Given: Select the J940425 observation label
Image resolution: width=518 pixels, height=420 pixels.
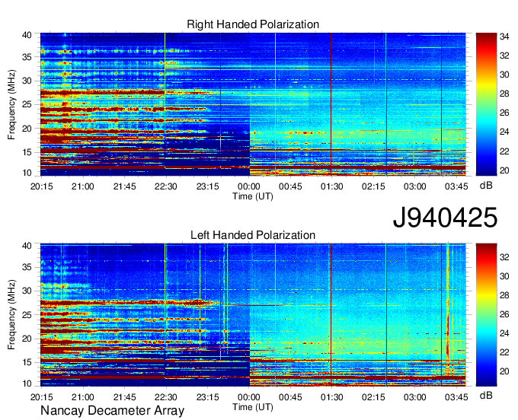Looking at the screenshot, I should (445, 218).
